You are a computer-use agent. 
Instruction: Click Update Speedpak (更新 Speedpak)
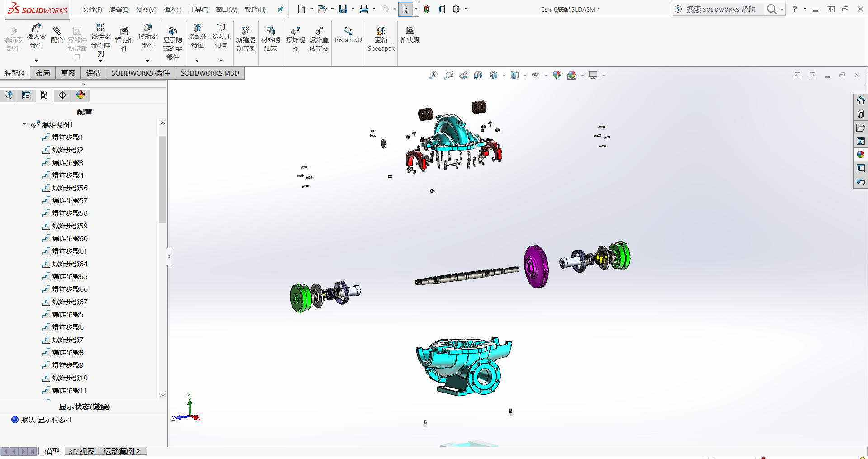coord(381,39)
